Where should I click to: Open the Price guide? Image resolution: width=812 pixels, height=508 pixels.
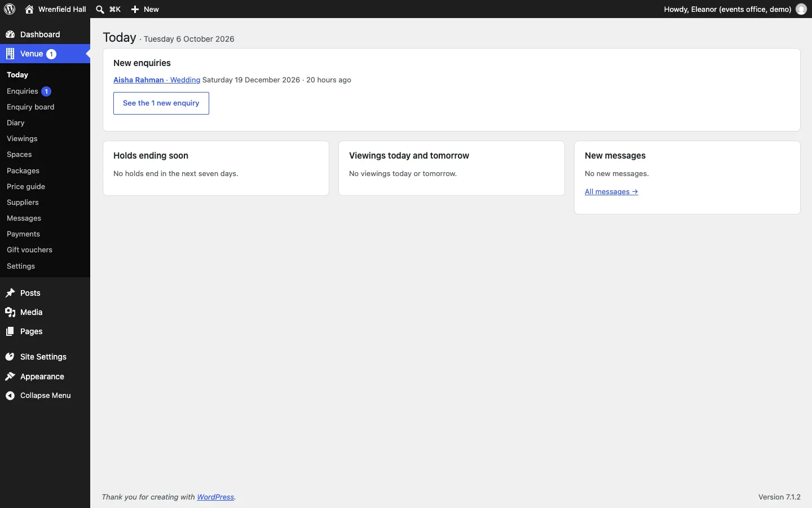pos(26,187)
